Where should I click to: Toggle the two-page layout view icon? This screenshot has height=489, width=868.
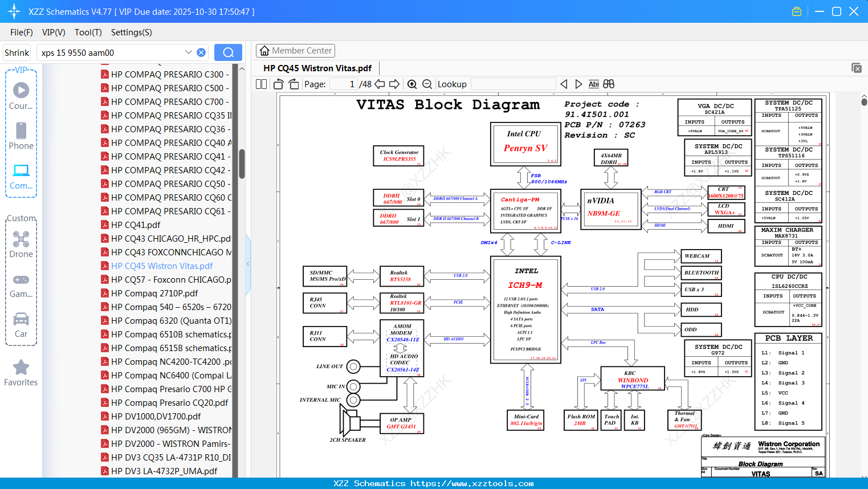pos(261,84)
